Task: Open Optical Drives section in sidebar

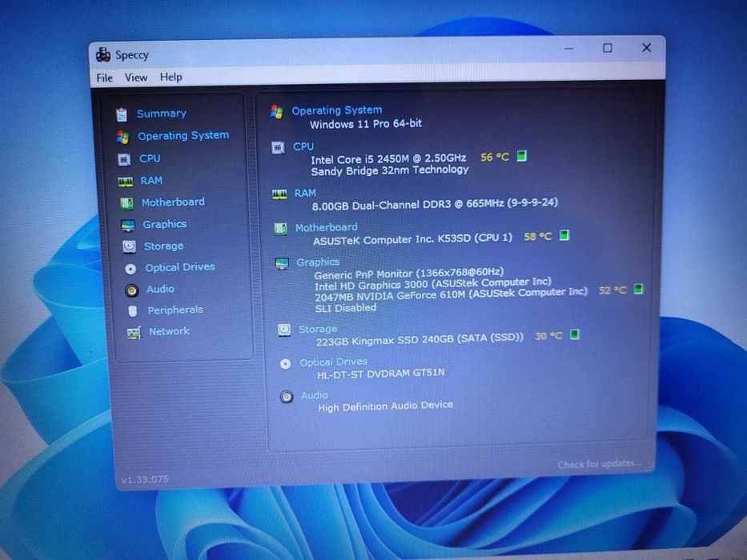Action: [x=180, y=267]
